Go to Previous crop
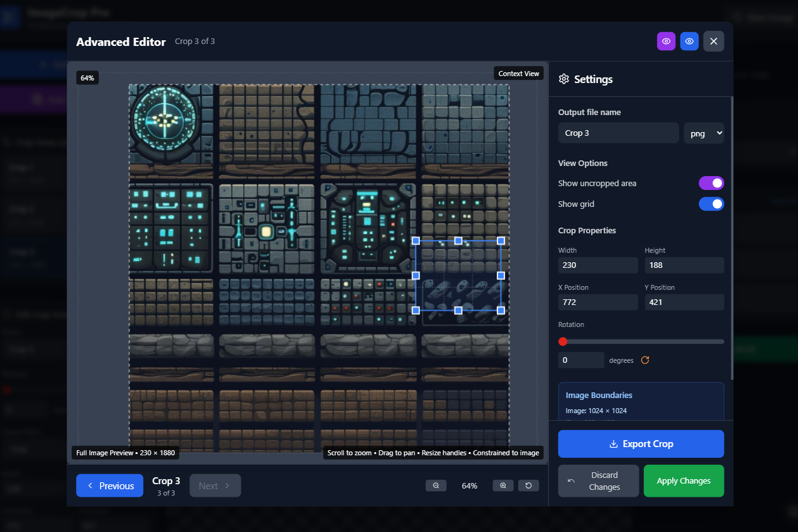Image resolution: width=798 pixels, height=532 pixels. coord(110,485)
